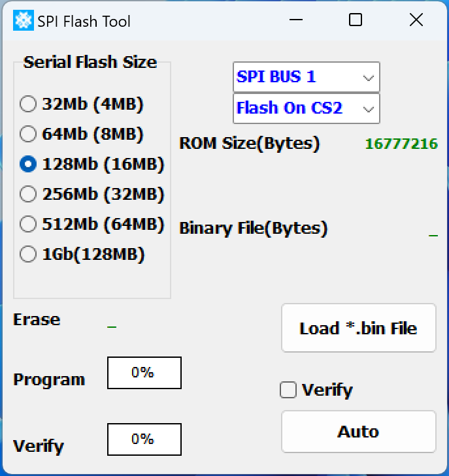Image resolution: width=449 pixels, height=476 pixels.
Task: Expand the Flash On CS2 dropdown
Action: pos(306,108)
